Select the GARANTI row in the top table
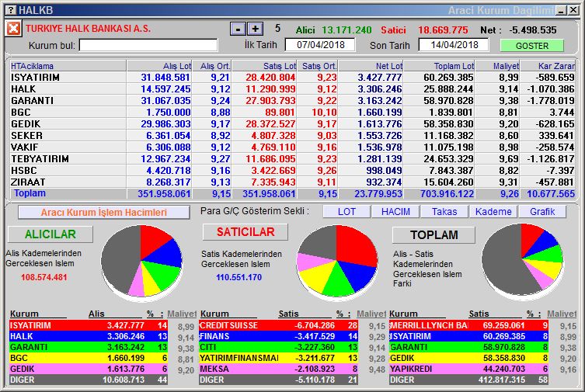Image resolution: width=585 pixels, height=392 pixels. pyautogui.click(x=292, y=101)
